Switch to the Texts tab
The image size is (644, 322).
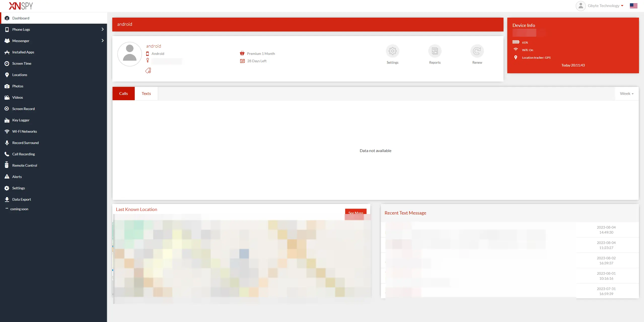146,93
